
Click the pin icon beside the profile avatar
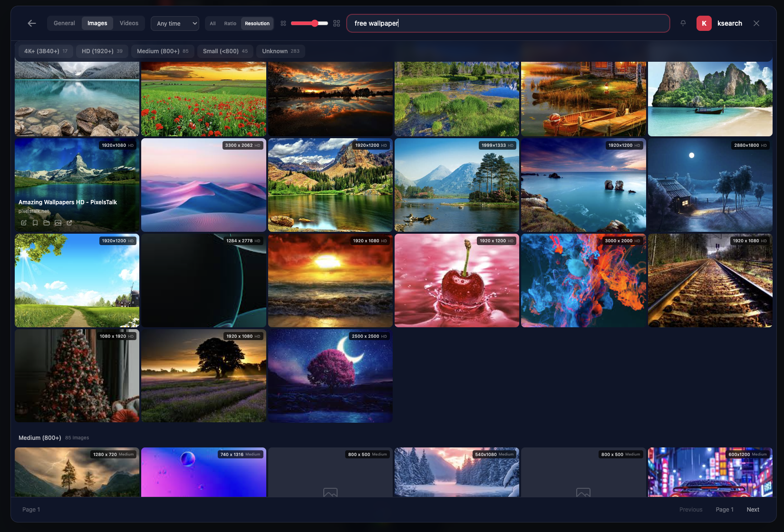[683, 23]
